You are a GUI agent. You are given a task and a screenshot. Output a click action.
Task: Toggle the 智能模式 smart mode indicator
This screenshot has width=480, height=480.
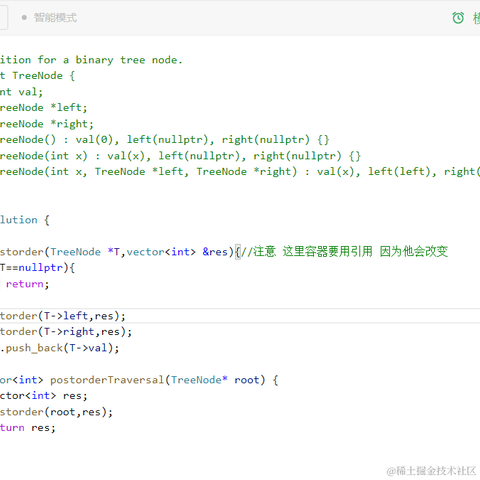coord(49,18)
